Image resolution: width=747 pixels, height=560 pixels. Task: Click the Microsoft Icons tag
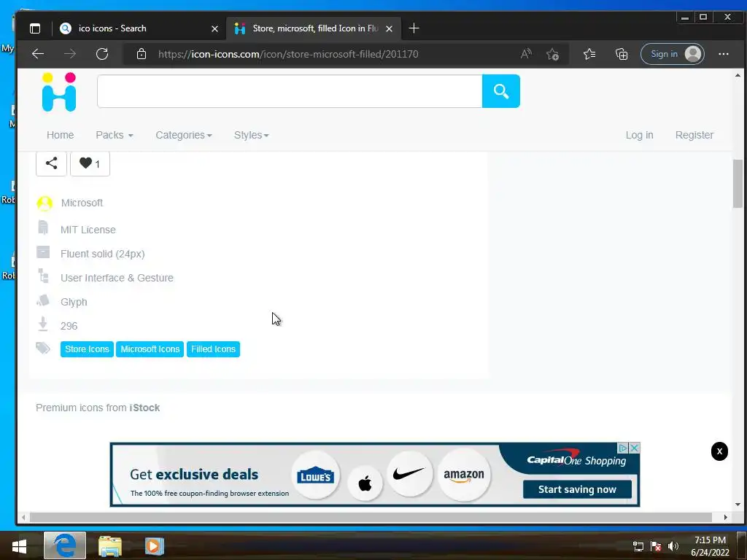[x=150, y=349]
